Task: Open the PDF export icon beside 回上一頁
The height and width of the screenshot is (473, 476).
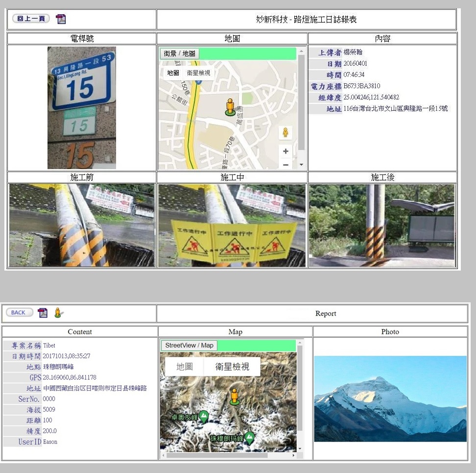Action: [x=61, y=19]
